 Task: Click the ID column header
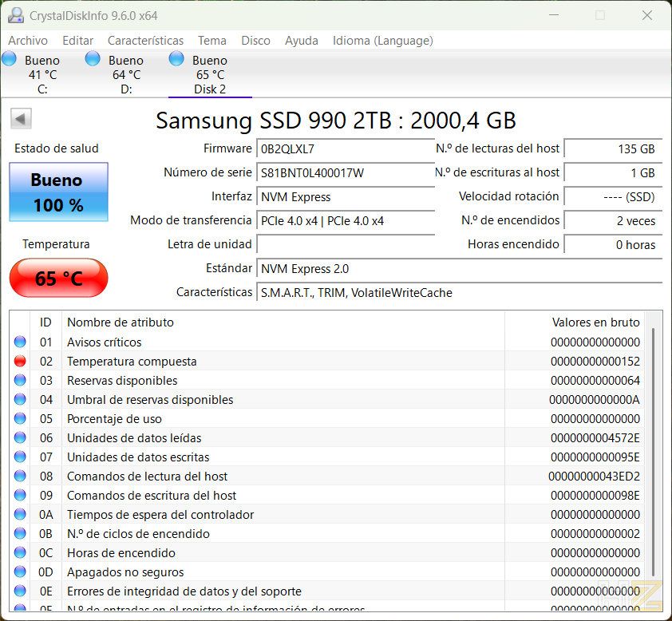[45, 322]
